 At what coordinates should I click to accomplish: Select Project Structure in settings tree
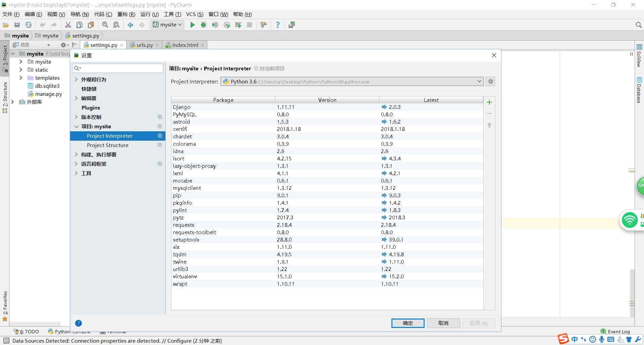pos(108,145)
